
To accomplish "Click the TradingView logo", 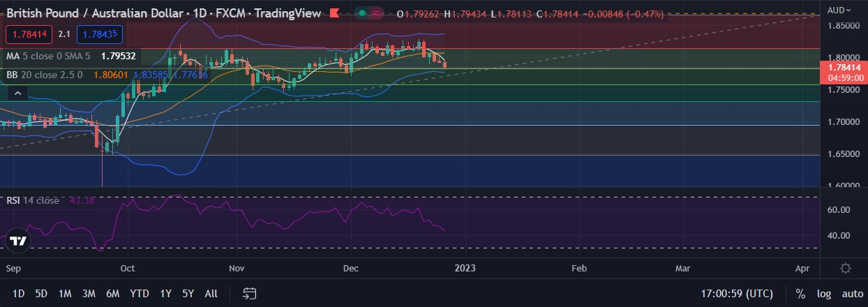I will tap(18, 241).
